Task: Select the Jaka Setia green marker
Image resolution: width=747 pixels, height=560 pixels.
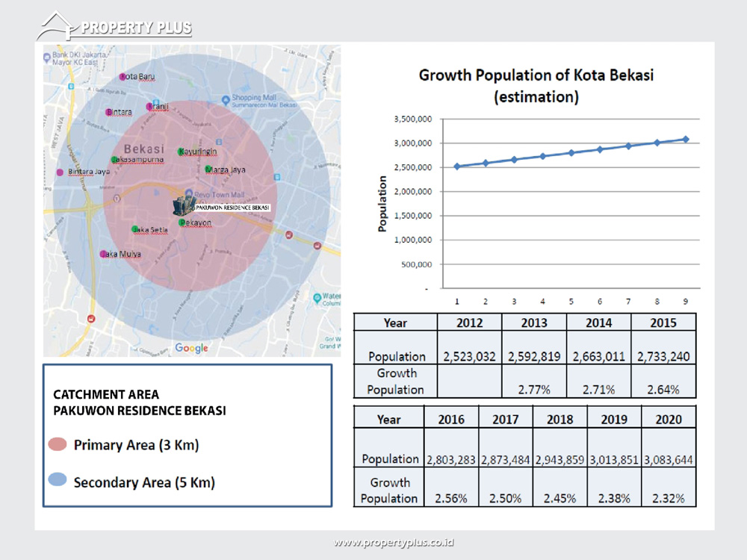Action: pyautogui.click(x=135, y=229)
